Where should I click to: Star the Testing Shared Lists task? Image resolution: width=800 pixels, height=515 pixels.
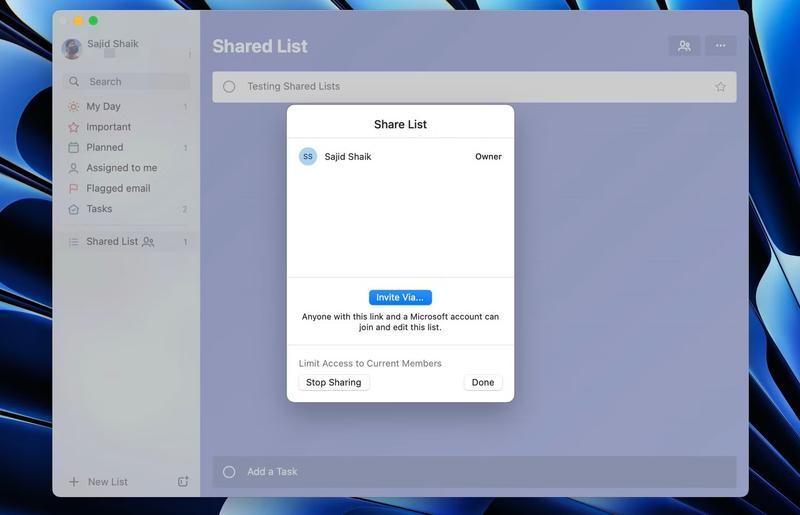720,87
